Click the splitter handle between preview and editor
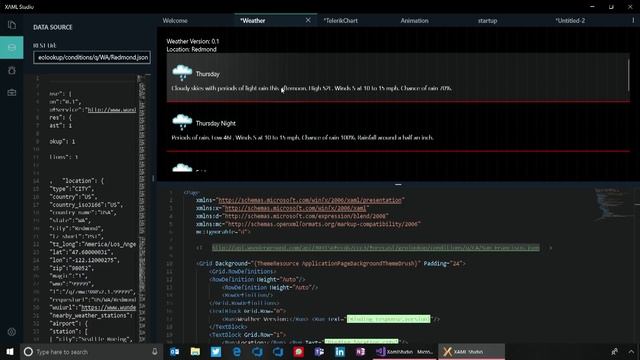Viewport: 640px width, 360px height. pos(398,184)
